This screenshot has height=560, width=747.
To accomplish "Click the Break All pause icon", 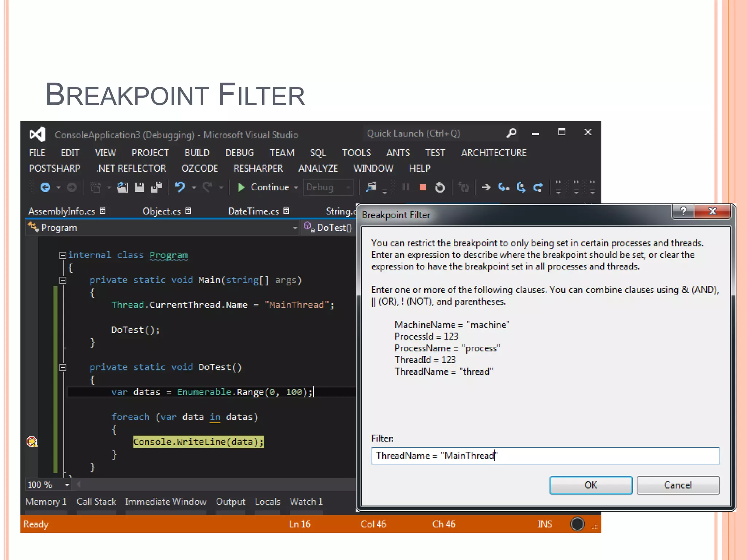I will (x=405, y=187).
